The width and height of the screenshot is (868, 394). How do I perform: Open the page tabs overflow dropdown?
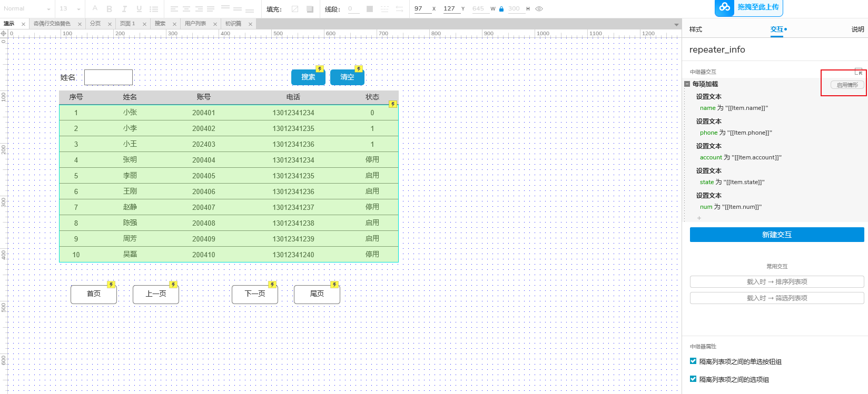[x=676, y=24]
